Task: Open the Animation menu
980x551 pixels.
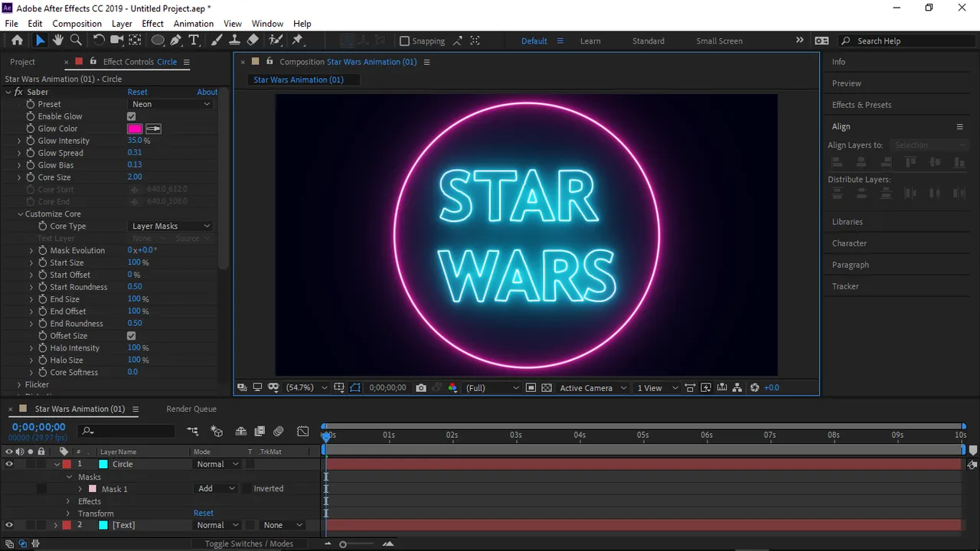Action: coord(194,24)
